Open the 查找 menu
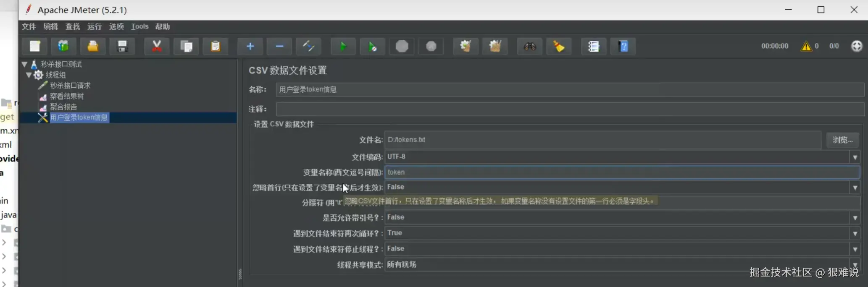Screen dimensions: 868x287 coord(73,26)
